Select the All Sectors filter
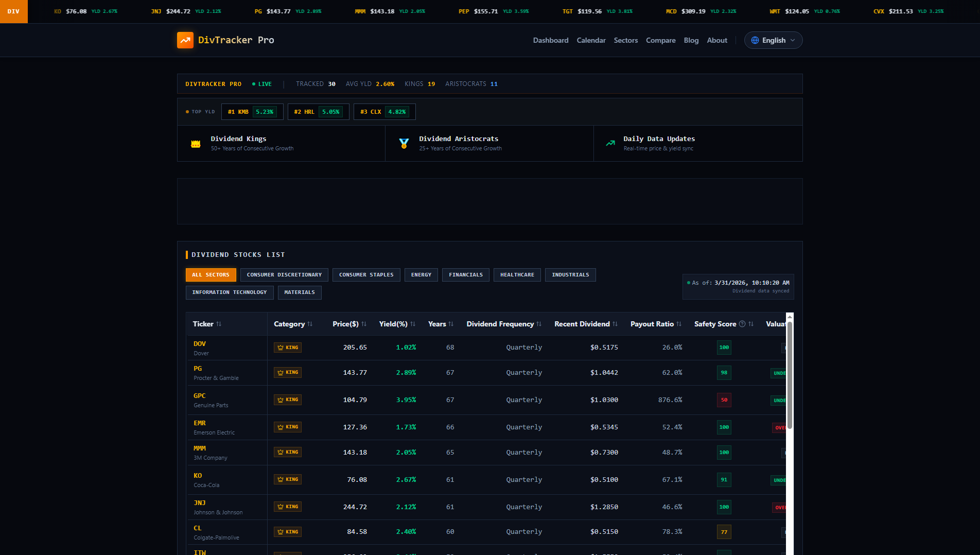The image size is (980, 555). coord(211,275)
